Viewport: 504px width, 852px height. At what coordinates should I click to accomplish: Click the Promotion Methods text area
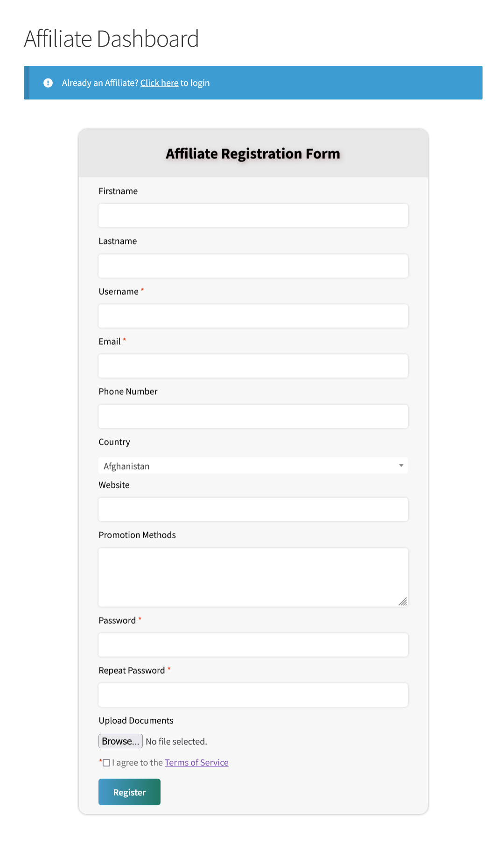pyautogui.click(x=252, y=577)
